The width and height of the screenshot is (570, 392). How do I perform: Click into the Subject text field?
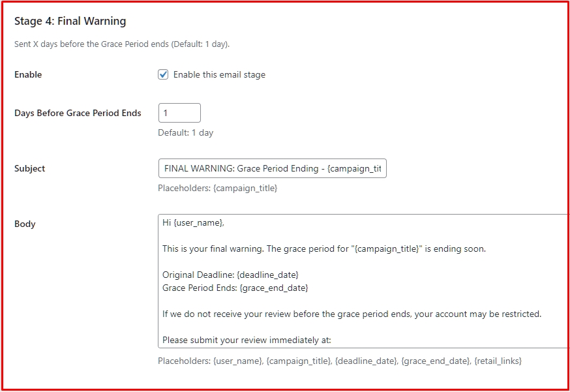pyautogui.click(x=272, y=169)
